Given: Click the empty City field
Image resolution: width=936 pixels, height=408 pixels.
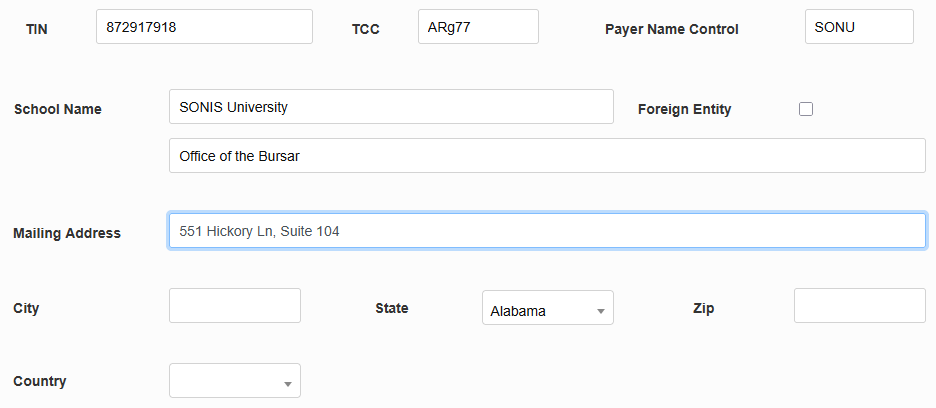Looking at the screenshot, I should click(x=235, y=306).
